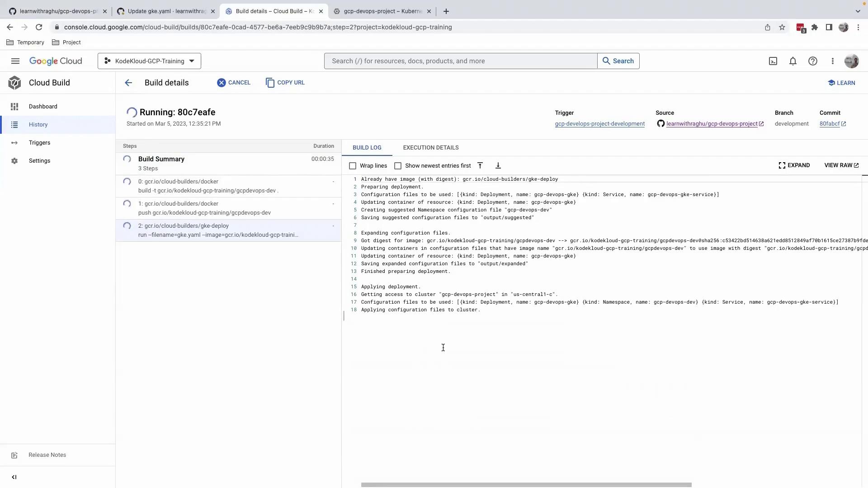Collapse the left sidebar panel
This screenshot has height=488, width=868.
coord(14,477)
